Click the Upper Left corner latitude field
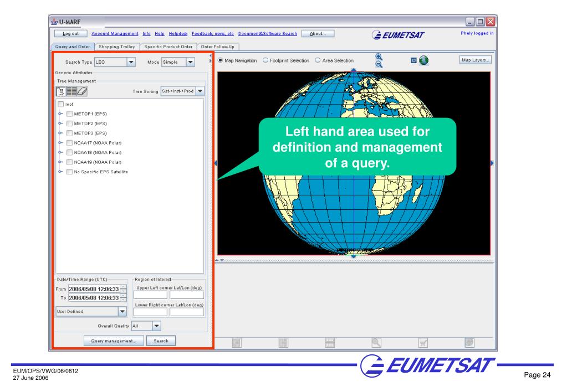The width and height of the screenshot is (567, 392). click(x=150, y=295)
